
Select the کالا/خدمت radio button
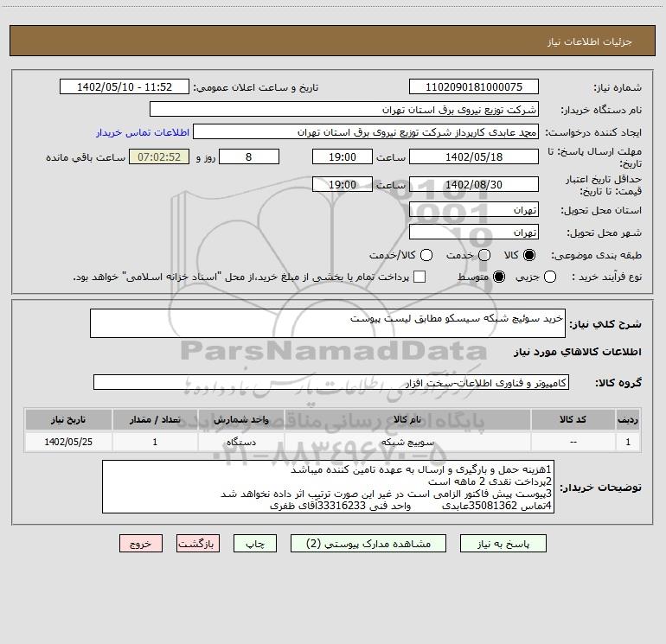click(426, 255)
